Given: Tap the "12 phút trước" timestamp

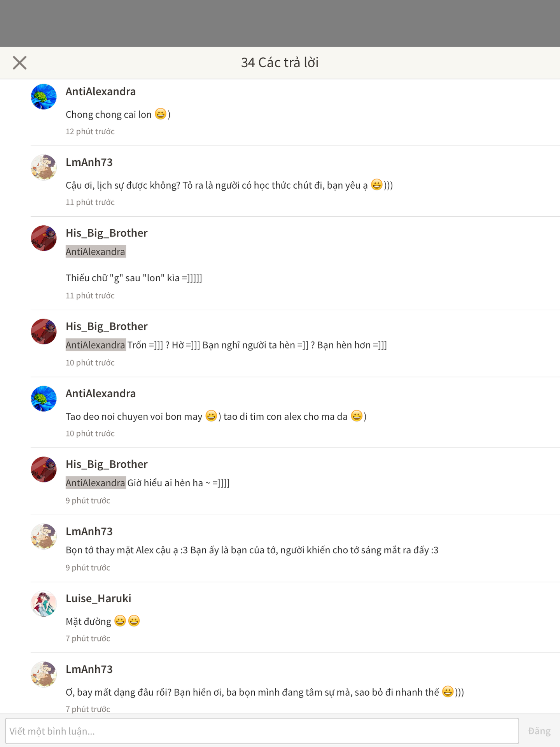Looking at the screenshot, I should [x=90, y=132].
